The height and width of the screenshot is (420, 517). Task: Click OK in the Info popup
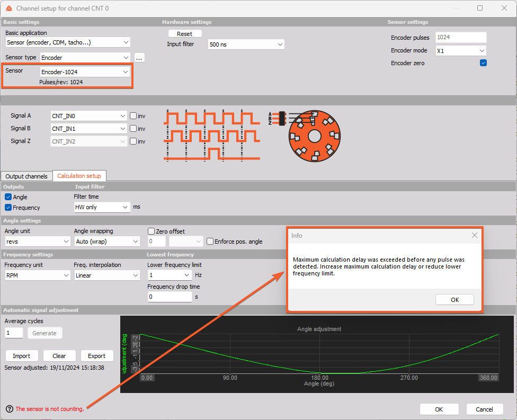454,300
